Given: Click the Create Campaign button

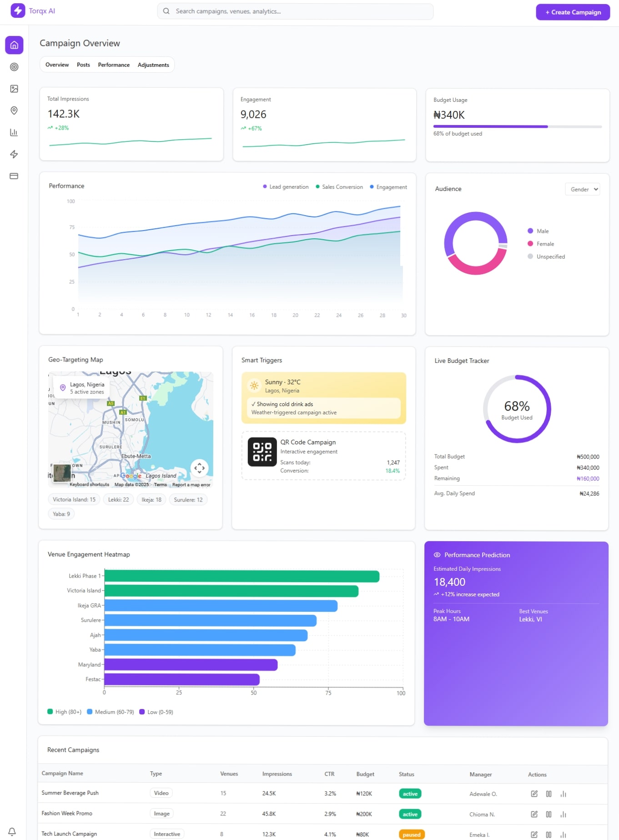Looking at the screenshot, I should pyautogui.click(x=573, y=12).
